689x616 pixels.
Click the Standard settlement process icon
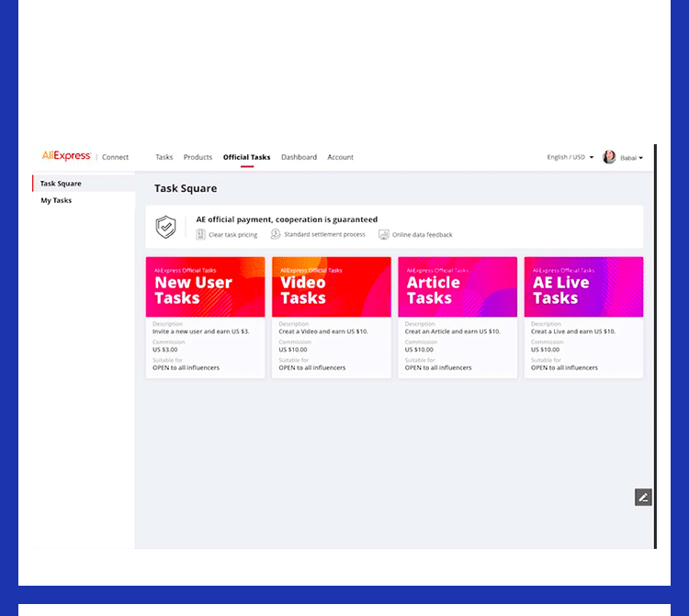click(x=276, y=234)
